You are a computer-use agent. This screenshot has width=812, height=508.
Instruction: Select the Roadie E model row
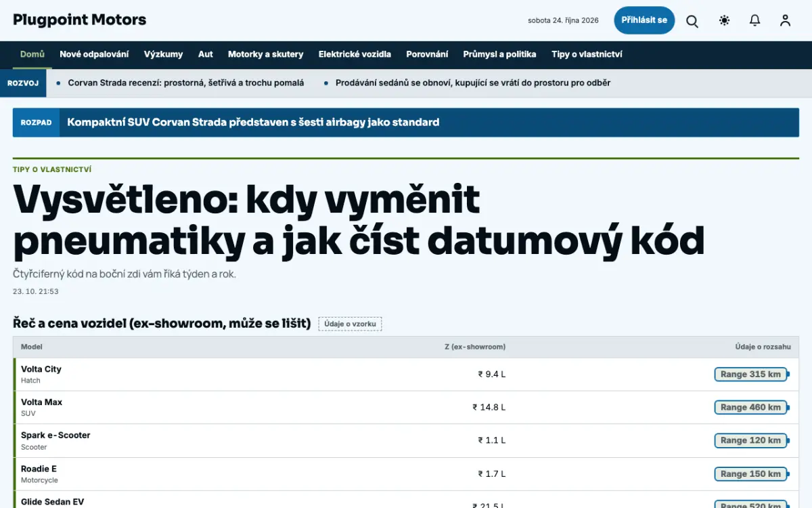pyautogui.click(x=406, y=474)
